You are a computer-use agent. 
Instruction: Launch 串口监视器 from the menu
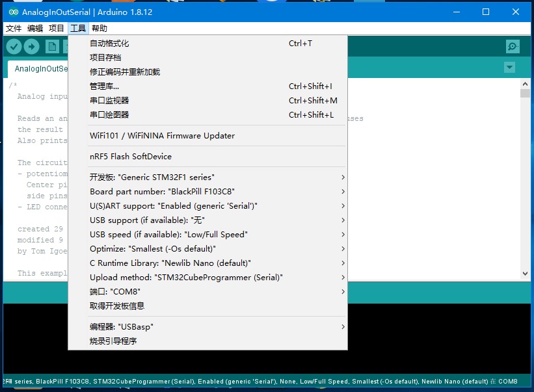(x=207, y=100)
